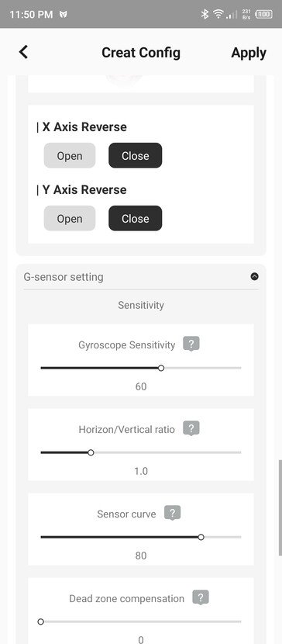282x644 pixels.
Task: Click the Sensor curve slider handle
Action: (201, 537)
